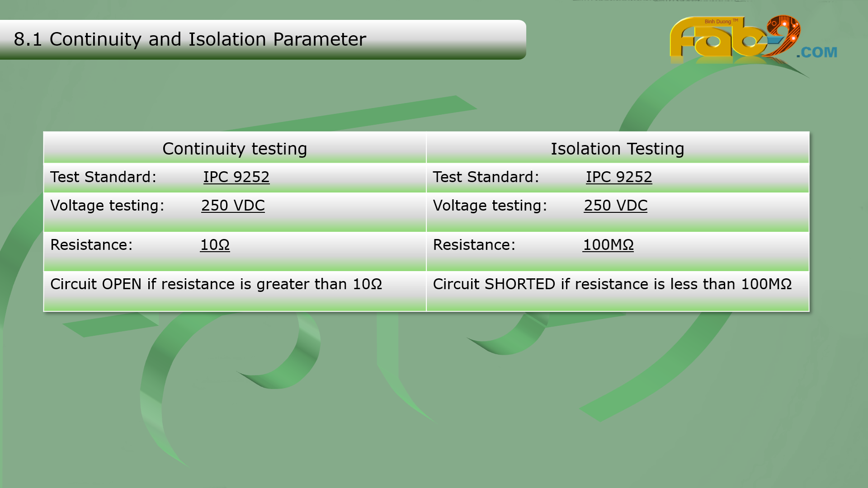Viewport: 868px width, 488px height.
Task: Select 'Resistance:' label in Isolation column
Action: [x=474, y=245]
